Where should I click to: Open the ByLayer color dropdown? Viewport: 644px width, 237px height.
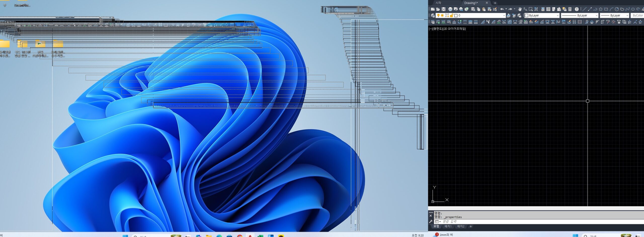(557, 16)
